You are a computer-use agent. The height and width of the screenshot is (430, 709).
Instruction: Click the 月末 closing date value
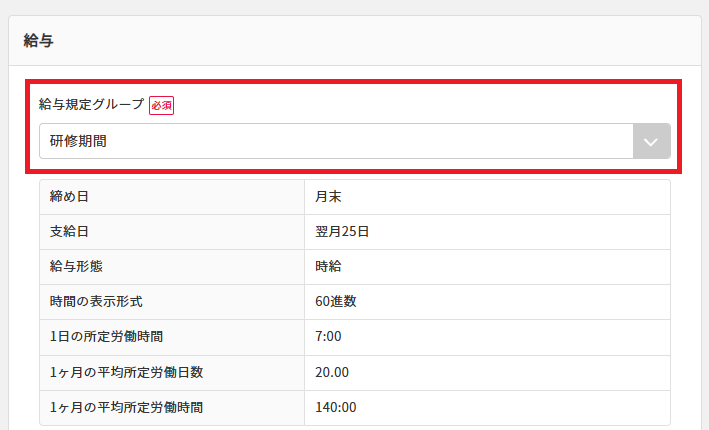328,197
